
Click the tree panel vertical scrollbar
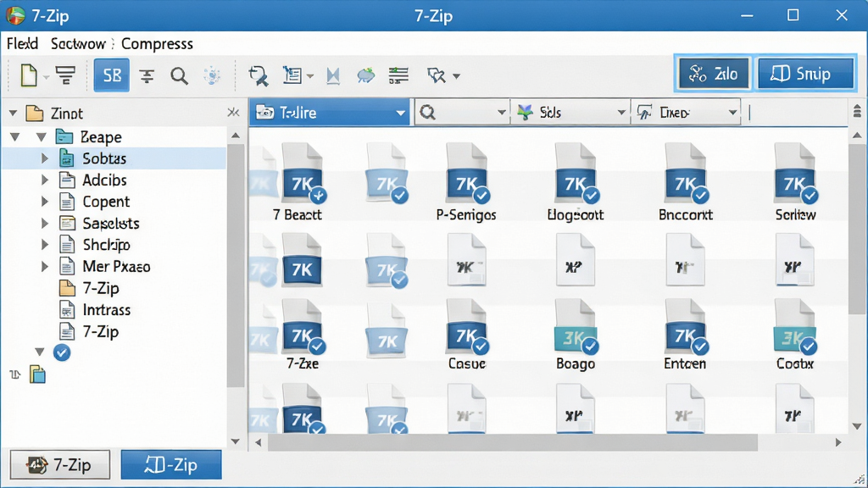click(236, 265)
